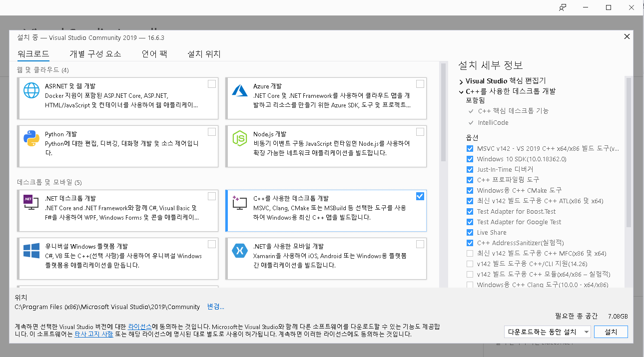Uncheck MSVC v142 build tools option

(x=470, y=149)
